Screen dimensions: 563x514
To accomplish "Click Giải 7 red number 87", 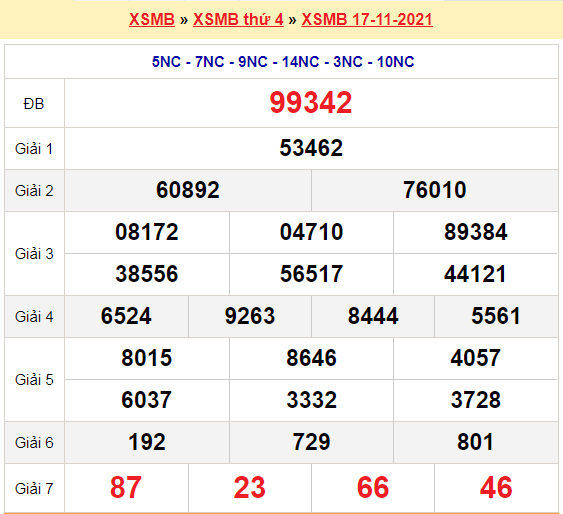I will [x=126, y=487].
